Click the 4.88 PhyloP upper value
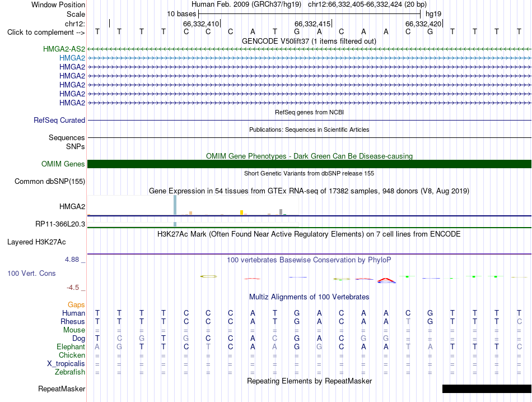This screenshot has height=402, width=532. (x=72, y=260)
